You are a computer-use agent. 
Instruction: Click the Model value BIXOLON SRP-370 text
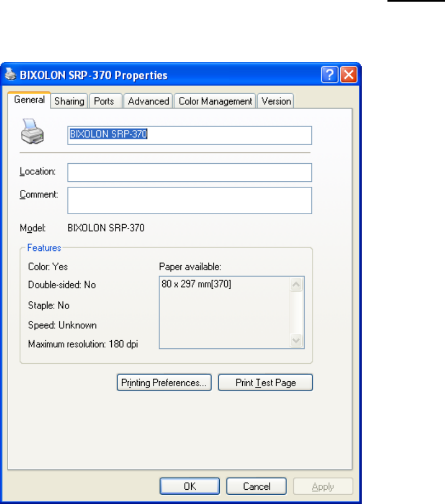106,228
